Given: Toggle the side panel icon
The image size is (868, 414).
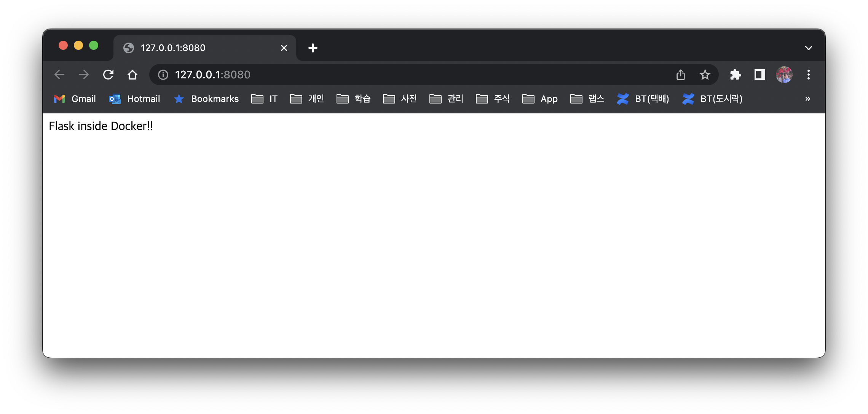Looking at the screenshot, I should tap(759, 75).
